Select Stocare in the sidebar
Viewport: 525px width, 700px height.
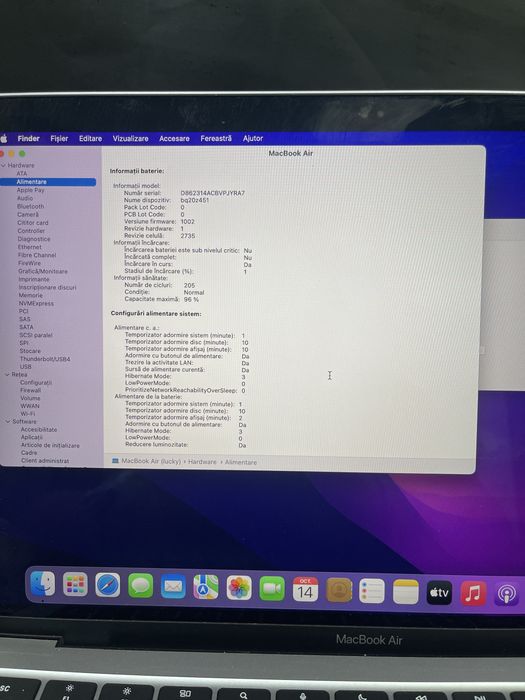pos(30,351)
